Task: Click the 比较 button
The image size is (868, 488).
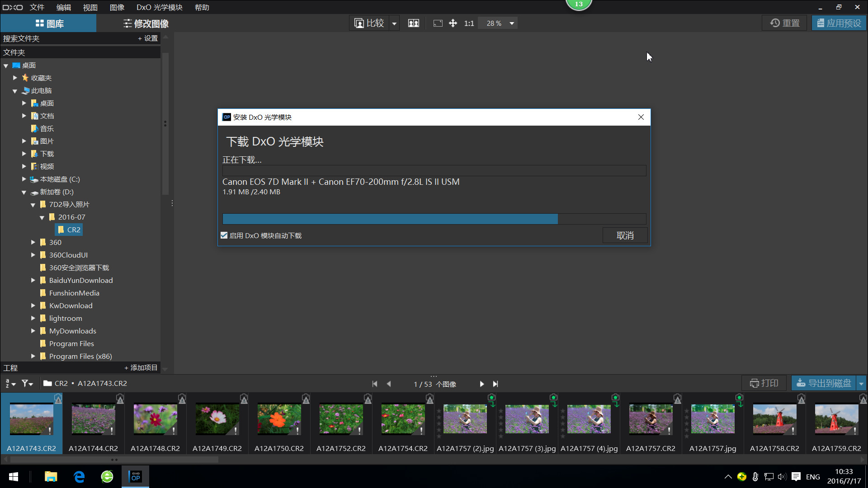Action: pos(369,23)
